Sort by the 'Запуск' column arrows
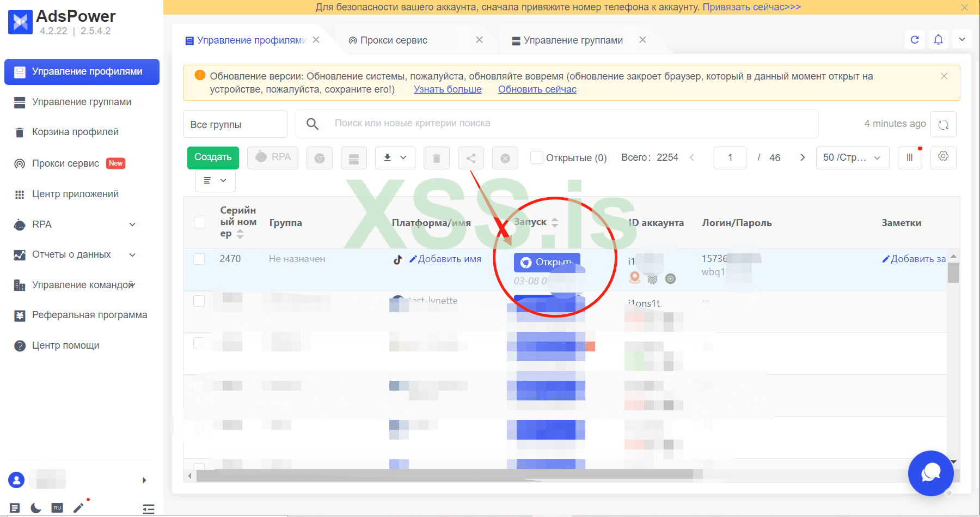The image size is (980, 517). click(555, 222)
